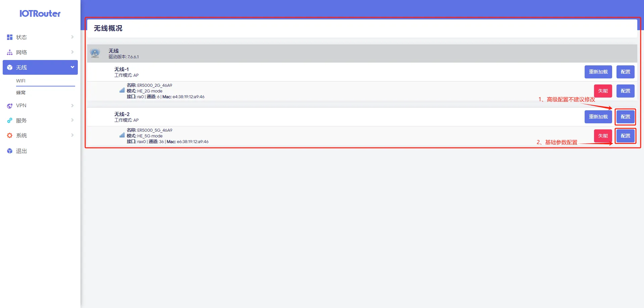Viewport: 644px width, 308px height.
Task: Disable the ER5000_5G_46A9 network
Action: [603, 136]
